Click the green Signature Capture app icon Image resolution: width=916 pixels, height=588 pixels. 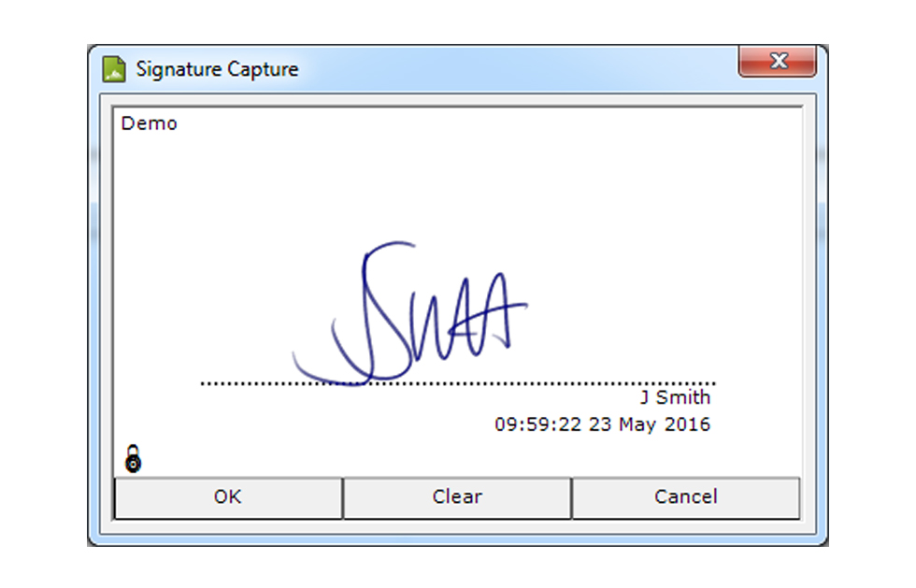(114, 69)
